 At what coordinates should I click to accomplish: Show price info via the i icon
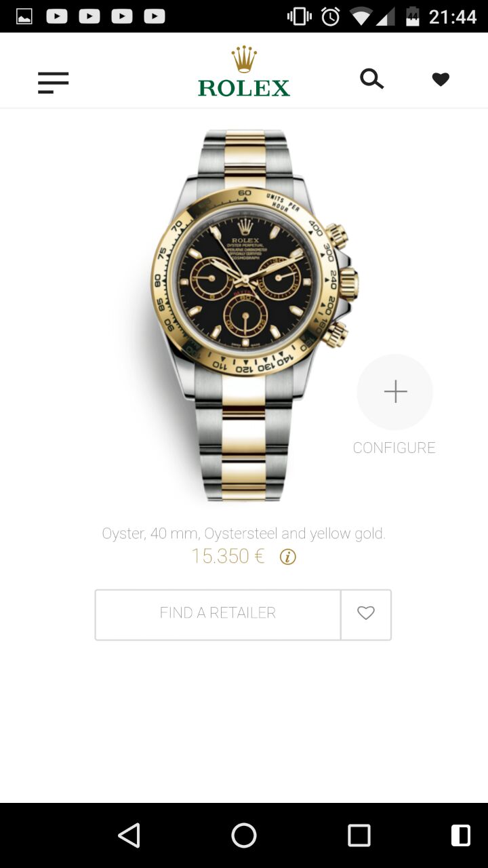(x=288, y=557)
